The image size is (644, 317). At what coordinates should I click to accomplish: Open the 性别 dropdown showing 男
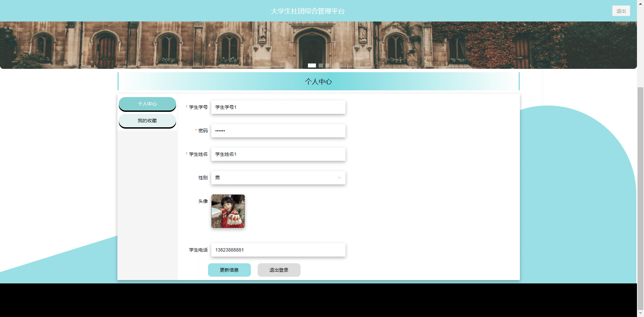tap(278, 178)
